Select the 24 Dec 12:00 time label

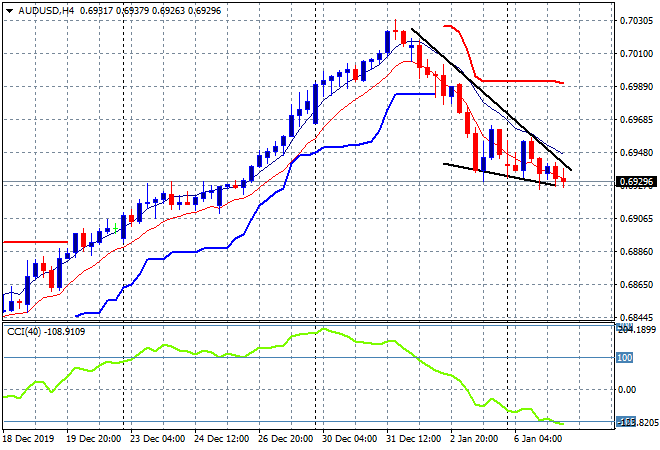coord(221,439)
